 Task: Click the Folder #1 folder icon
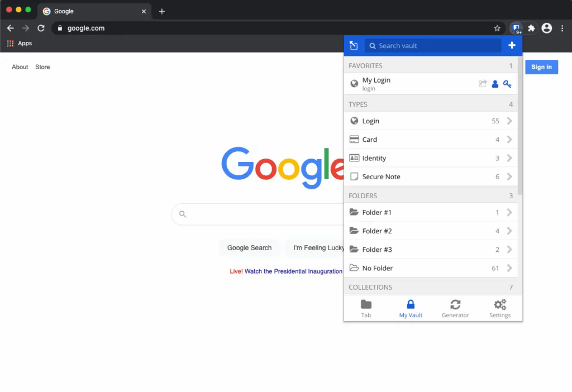354,212
